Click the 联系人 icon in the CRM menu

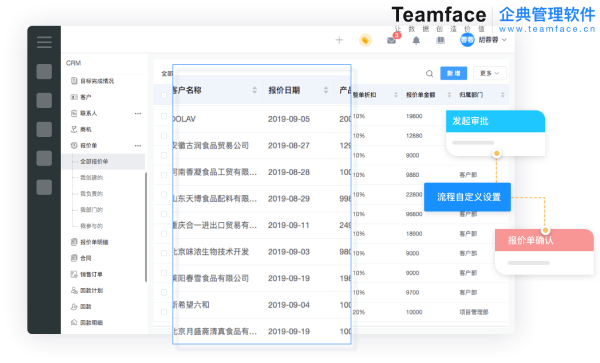(x=74, y=113)
